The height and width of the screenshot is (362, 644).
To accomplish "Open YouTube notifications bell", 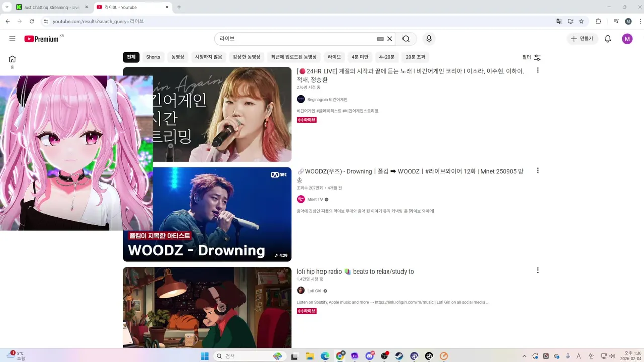I will [608, 39].
